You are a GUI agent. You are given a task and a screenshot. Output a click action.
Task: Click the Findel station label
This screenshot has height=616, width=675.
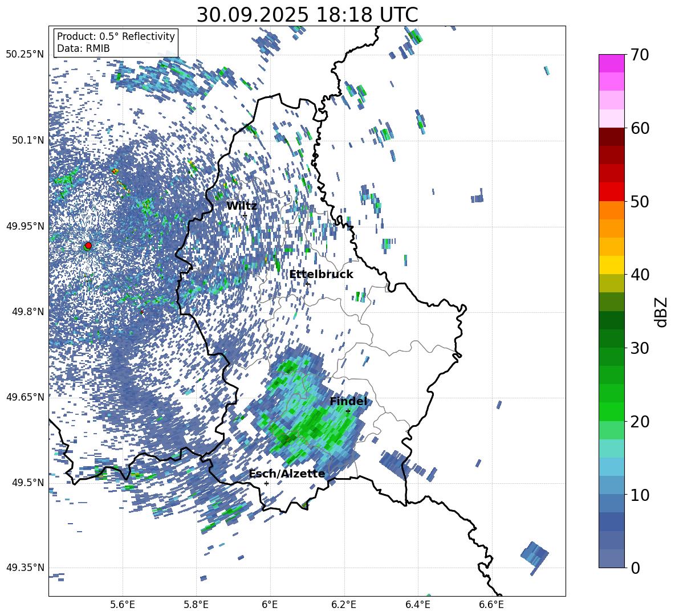(348, 401)
